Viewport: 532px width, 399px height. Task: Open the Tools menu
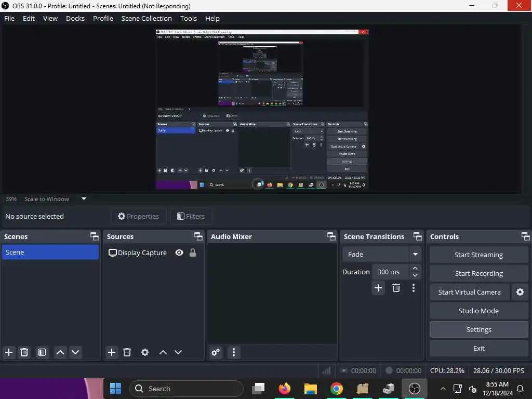pos(188,18)
